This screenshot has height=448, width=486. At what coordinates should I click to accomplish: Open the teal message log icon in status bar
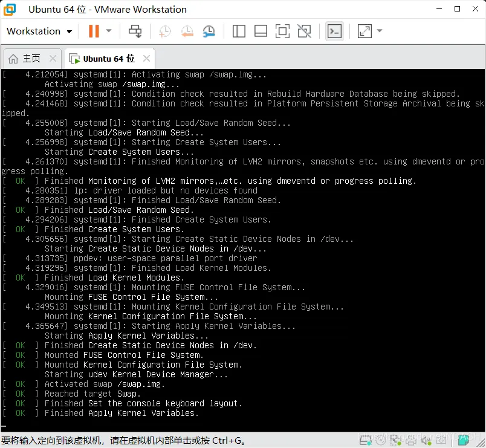(x=464, y=441)
